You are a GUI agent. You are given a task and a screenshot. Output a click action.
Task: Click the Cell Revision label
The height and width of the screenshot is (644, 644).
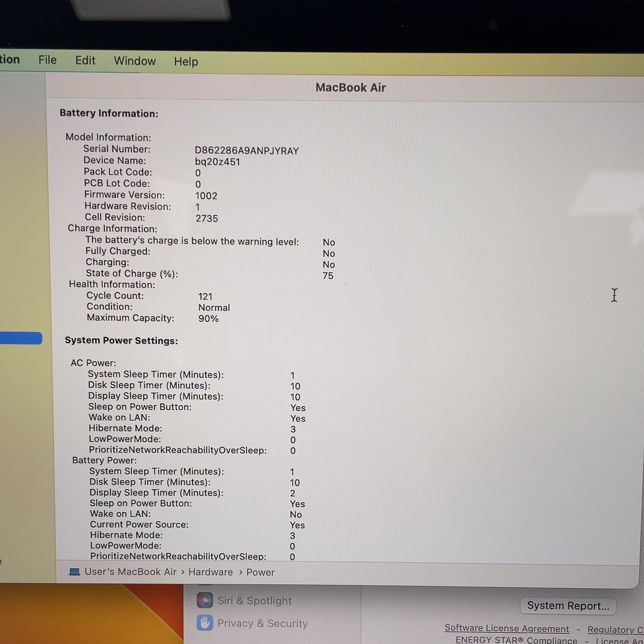(x=115, y=217)
